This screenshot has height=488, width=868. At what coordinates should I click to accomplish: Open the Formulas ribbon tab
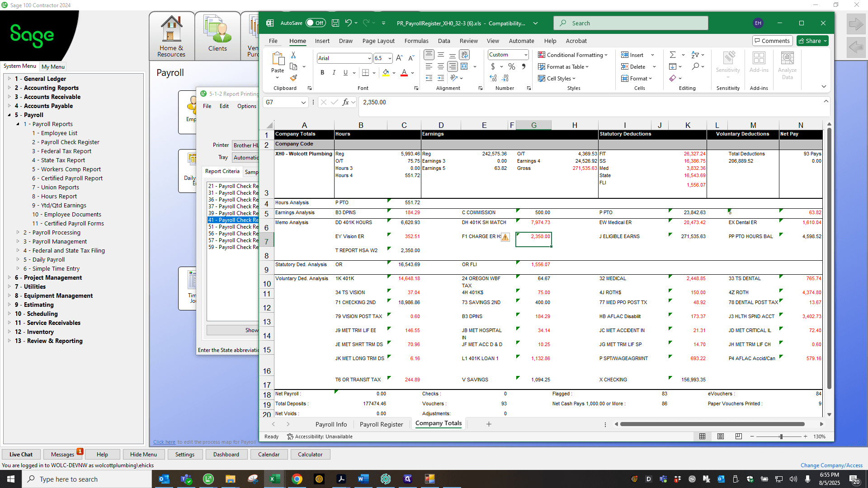[x=416, y=41]
